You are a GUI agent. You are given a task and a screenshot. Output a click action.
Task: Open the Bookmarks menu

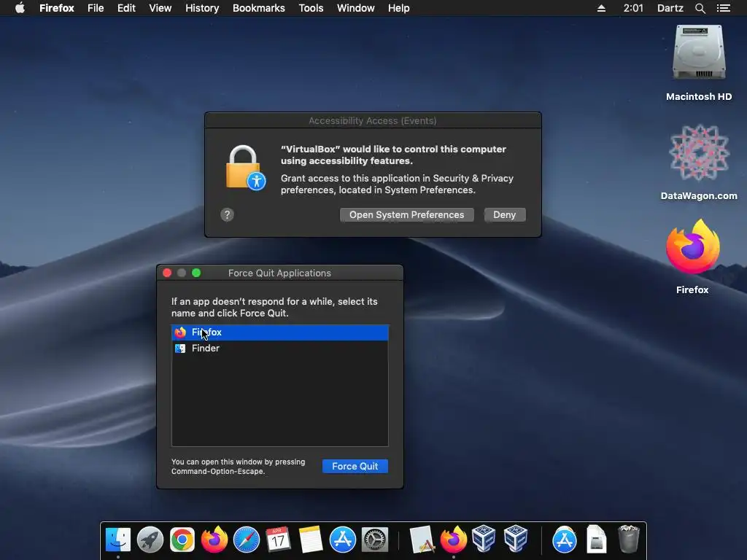pyautogui.click(x=259, y=8)
